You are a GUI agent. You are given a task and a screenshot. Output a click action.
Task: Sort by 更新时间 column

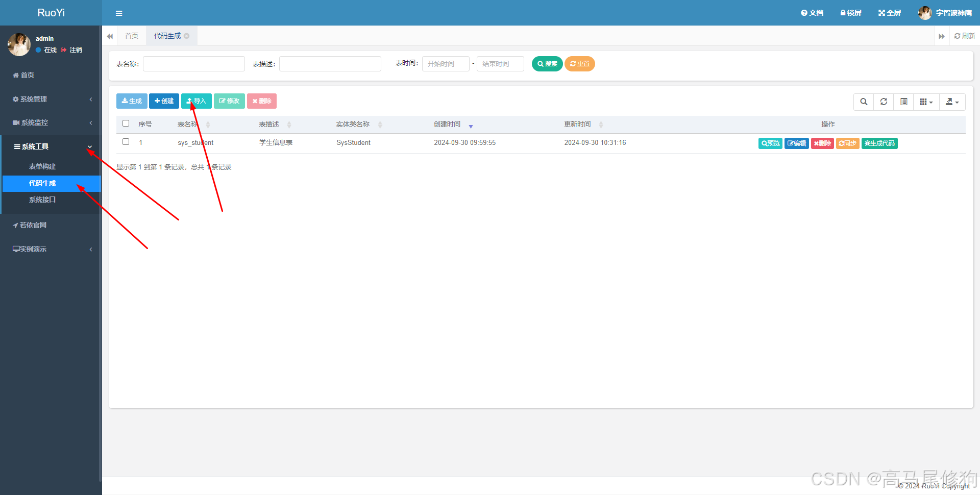coord(583,125)
